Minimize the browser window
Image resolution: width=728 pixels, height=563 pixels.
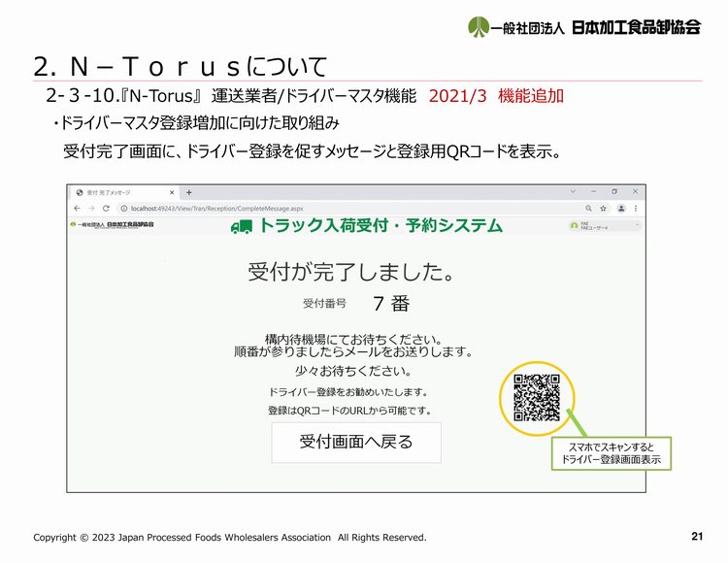coord(593,191)
